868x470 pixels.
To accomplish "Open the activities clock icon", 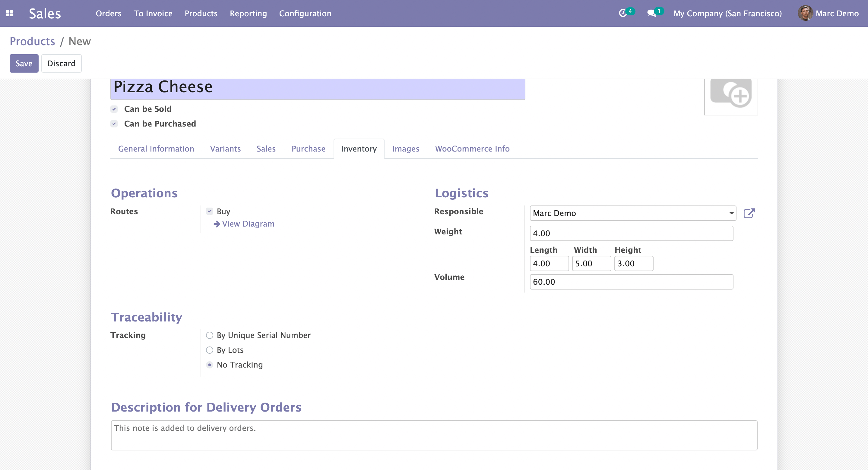I will point(623,13).
